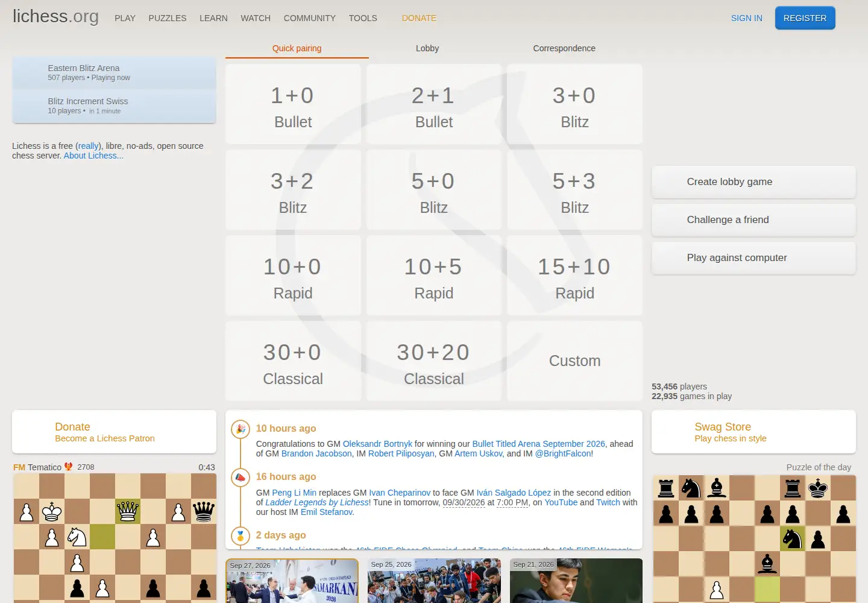Open the TOOLS menu
This screenshot has height=603, width=868.
363,18
